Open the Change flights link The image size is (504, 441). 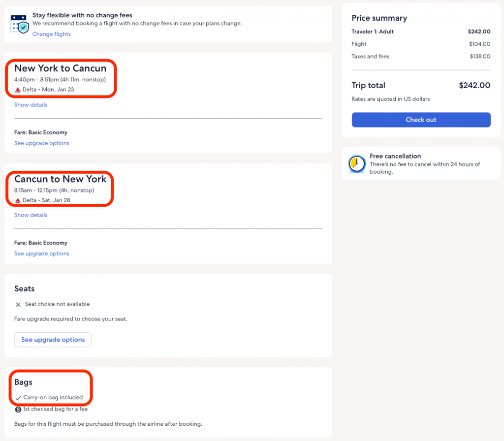click(x=51, y=34)
